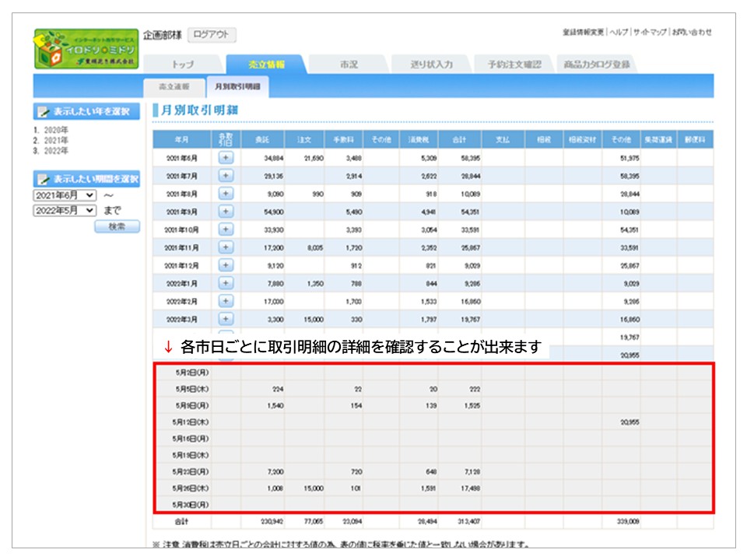Switch to the 市況 tab
Viewport: 747px width, 560px height.
pos(348,65)
